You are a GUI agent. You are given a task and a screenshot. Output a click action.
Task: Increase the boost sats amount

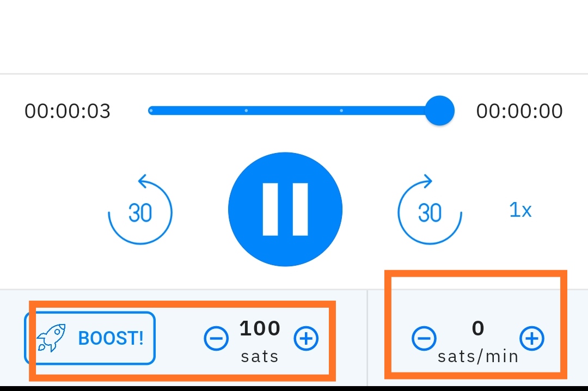306,339
